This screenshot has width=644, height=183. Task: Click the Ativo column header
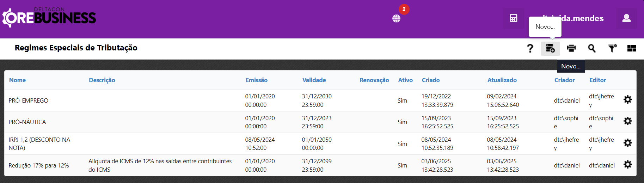(x=405, y=80)
